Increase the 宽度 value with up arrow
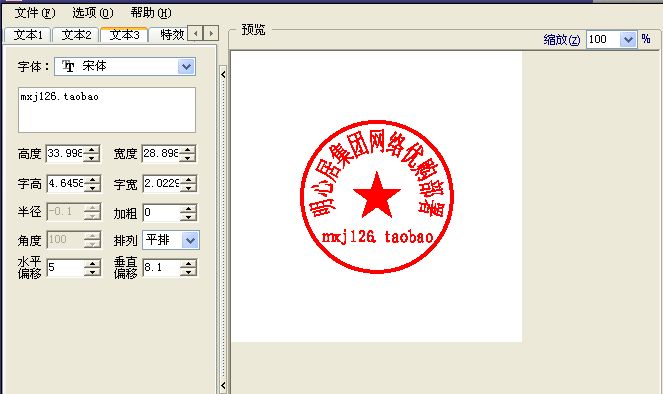This screenshot has width=663, height=394. point(188,149)
